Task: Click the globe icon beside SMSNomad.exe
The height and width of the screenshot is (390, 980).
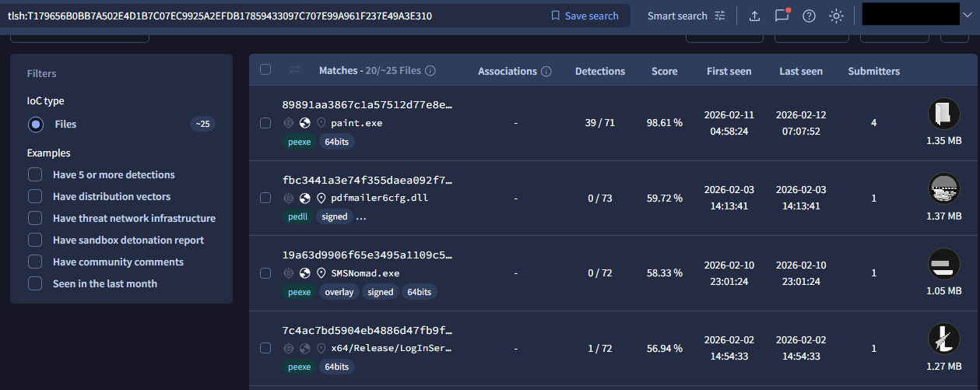Action: pos(304,273)
